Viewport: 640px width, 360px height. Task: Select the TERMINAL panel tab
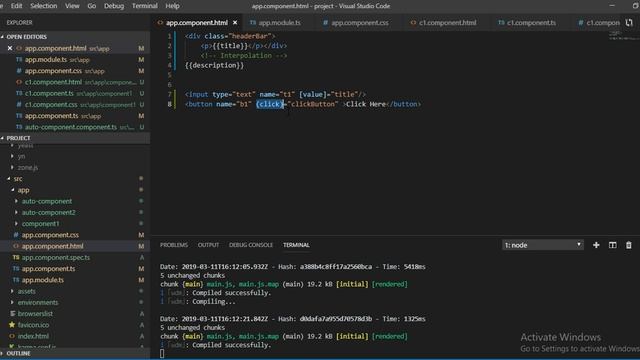click(296, 245)
